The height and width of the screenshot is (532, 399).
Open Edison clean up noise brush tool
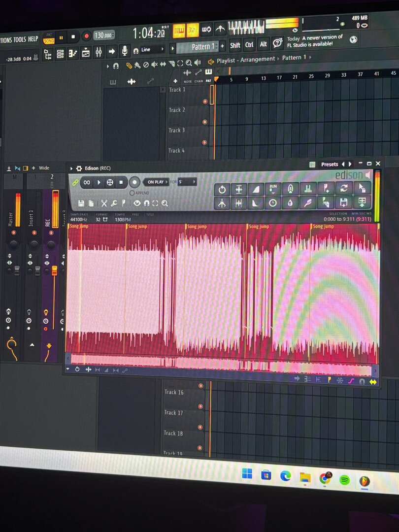(x=308, y=202)
